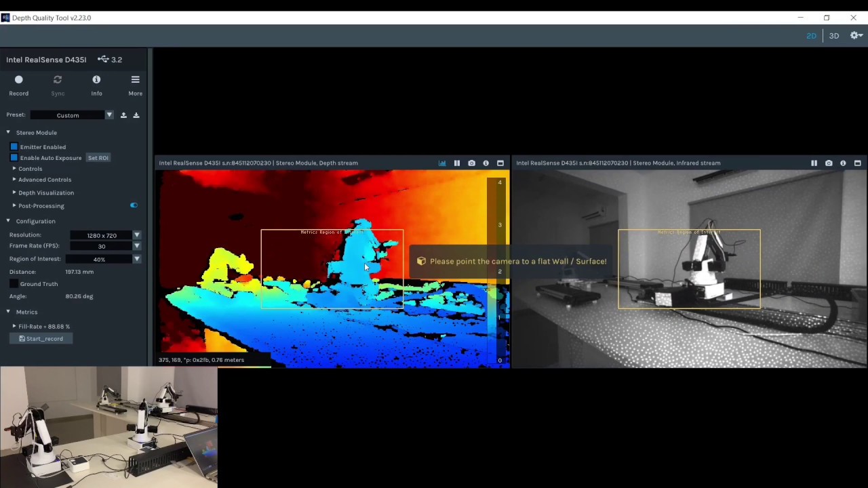Click the Start_record button
This screenshot has width=868, height=488.
coord(41,339)
